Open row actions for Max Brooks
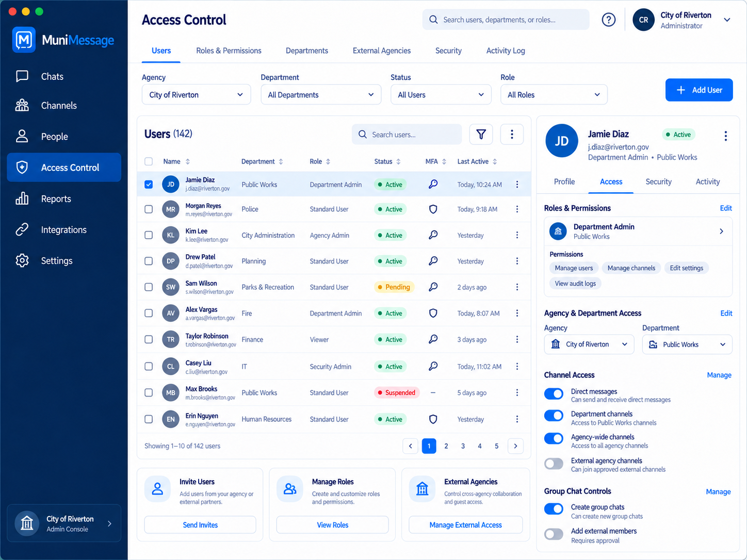The image size is (747, 560). click(517, 393)
